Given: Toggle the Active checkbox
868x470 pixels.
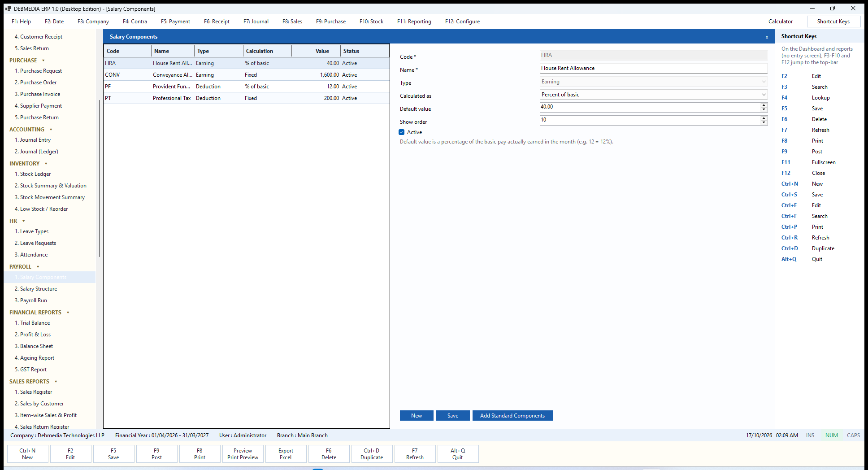Looking at the screenshot, I should [x=402, y=132].
